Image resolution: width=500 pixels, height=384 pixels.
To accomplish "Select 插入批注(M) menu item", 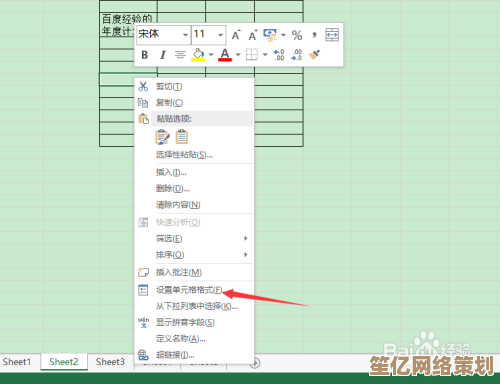I will pyautogui.click(x=195, y=273).
